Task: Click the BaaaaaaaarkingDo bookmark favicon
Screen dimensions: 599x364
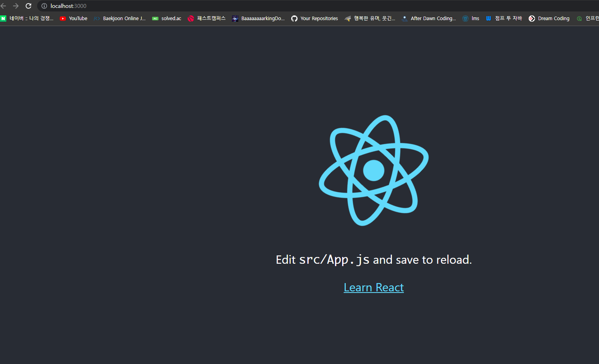Action: click(x=235, y=19)
